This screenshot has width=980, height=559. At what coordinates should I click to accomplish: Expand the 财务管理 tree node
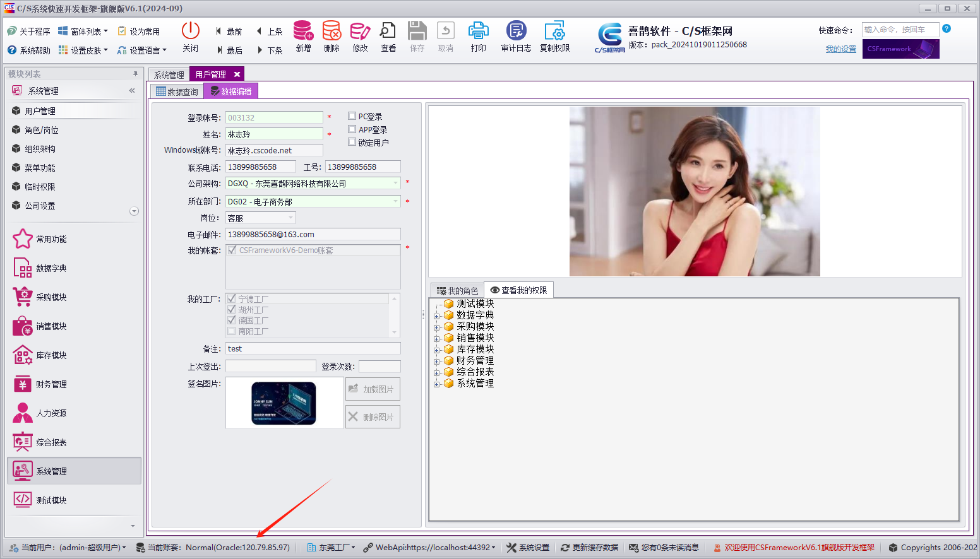click(x=436, y=362)
